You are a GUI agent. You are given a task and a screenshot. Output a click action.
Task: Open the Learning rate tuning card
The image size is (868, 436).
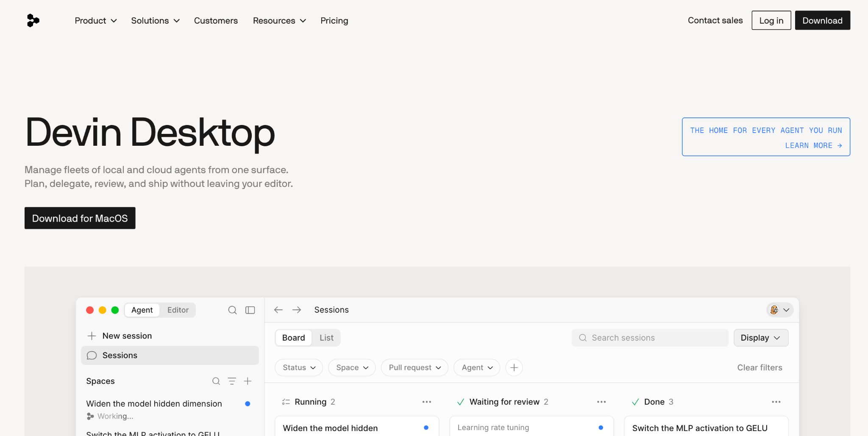531,426
